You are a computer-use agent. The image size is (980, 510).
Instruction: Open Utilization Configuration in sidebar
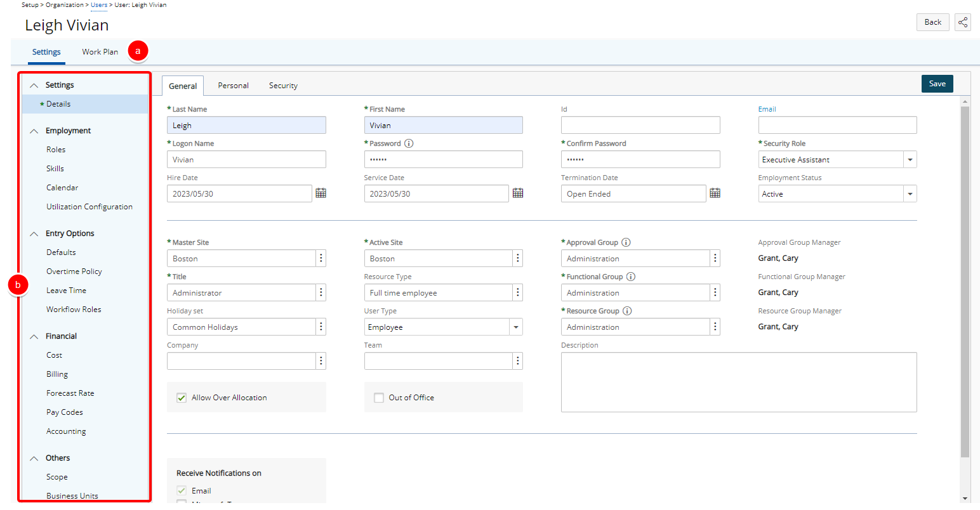89,207
